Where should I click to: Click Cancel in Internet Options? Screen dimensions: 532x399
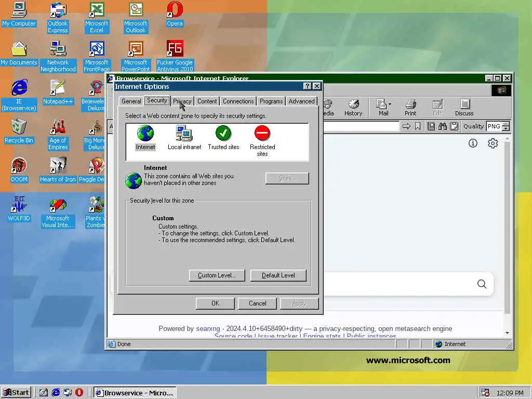pos(257,303)
